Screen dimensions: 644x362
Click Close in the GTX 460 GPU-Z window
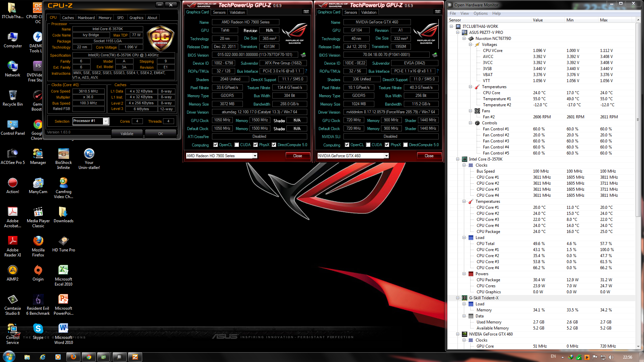[429, 156]
